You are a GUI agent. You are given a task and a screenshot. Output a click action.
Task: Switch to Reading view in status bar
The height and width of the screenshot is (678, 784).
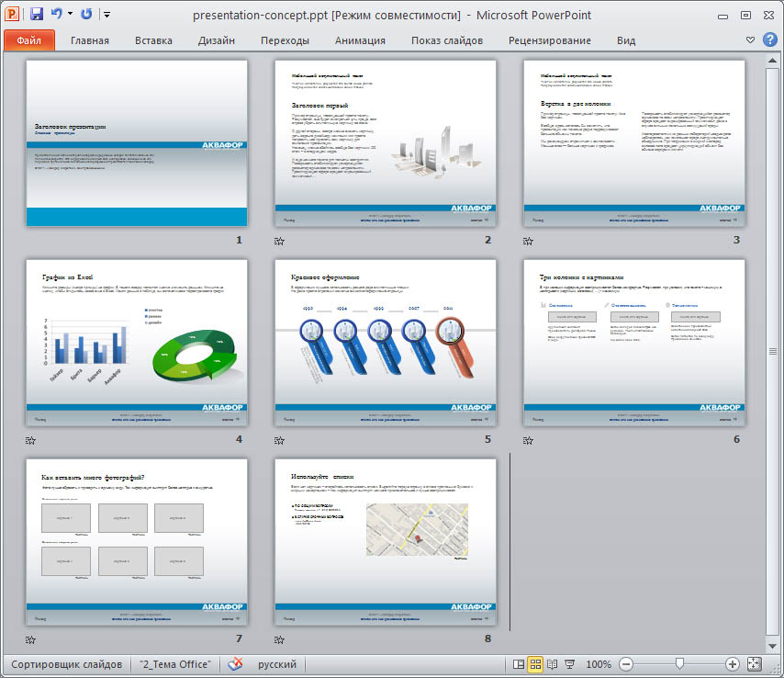(x=554, y=664)
